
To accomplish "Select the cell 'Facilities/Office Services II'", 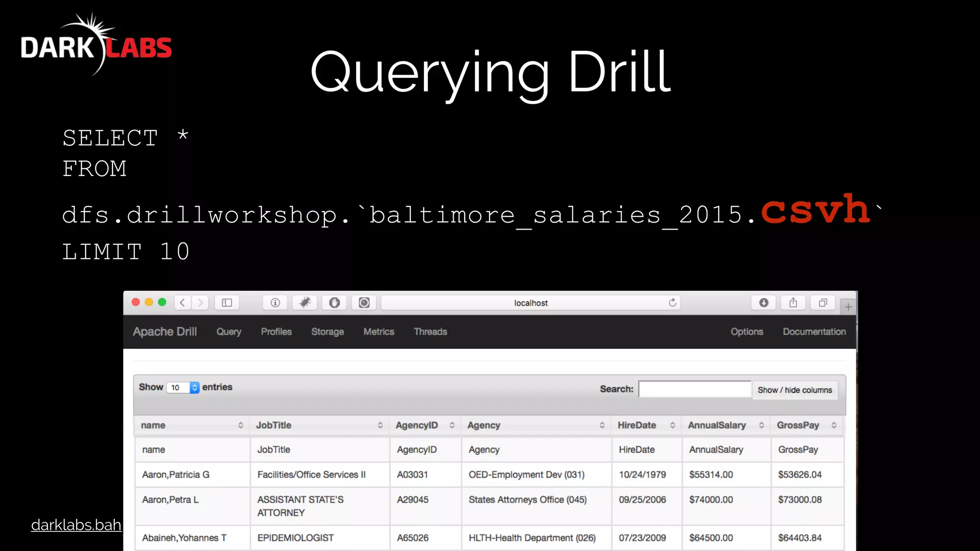I will click(x=320, y=474).
